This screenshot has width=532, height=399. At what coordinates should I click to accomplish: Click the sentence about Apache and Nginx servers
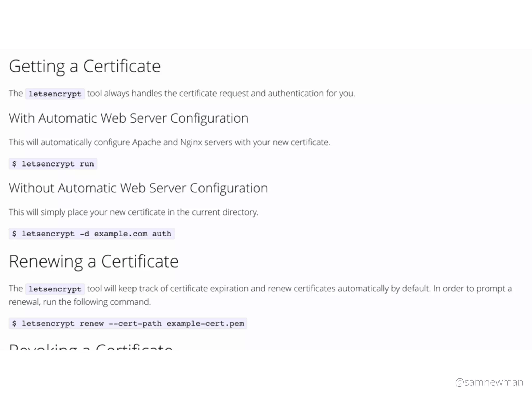[x=169, y=142]
